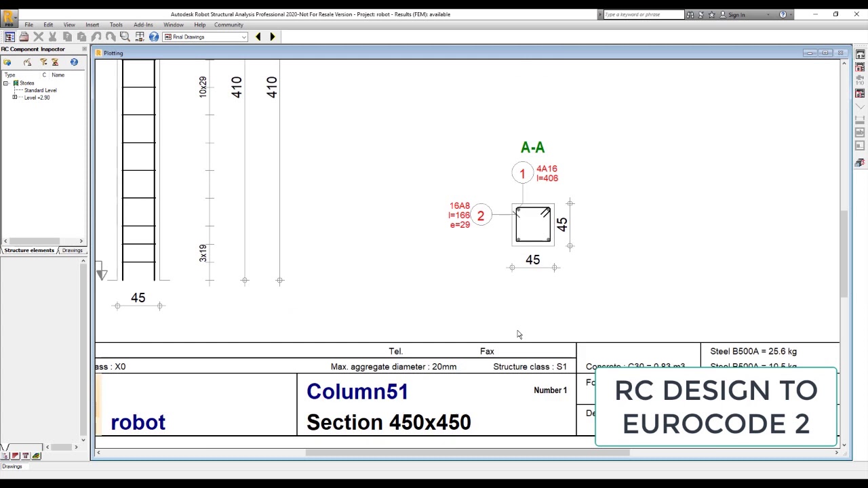The height and width of the screenshot is (488, 868).
Task: Click the inspector hourglass filter icon
Action: tap(56, 62)
